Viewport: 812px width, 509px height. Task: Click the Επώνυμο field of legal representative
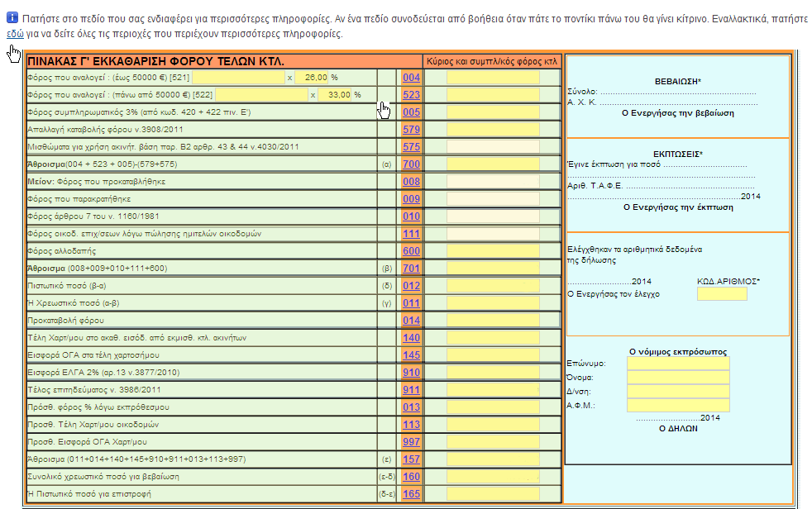coord(678,364)
